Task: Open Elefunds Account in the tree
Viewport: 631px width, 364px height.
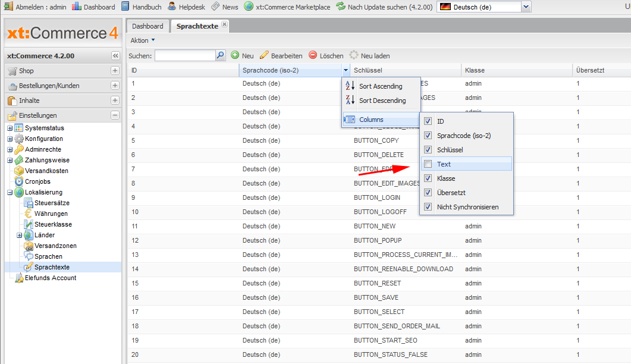Action: pos(51,278)
